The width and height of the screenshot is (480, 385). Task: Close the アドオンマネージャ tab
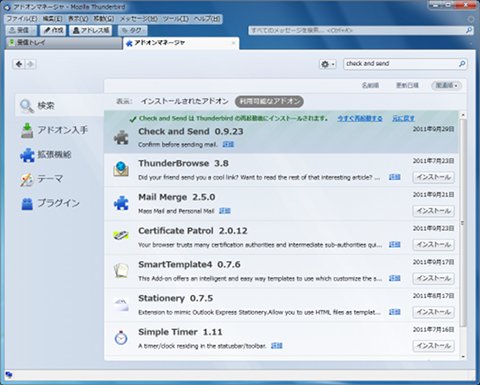coord(233,43)
